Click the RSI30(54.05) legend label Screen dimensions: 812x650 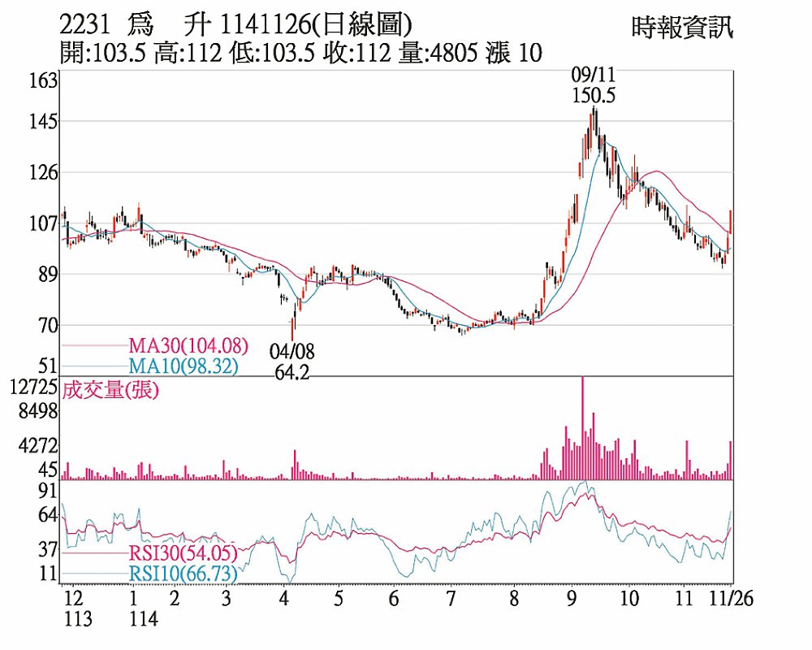(x=183, y=554)
